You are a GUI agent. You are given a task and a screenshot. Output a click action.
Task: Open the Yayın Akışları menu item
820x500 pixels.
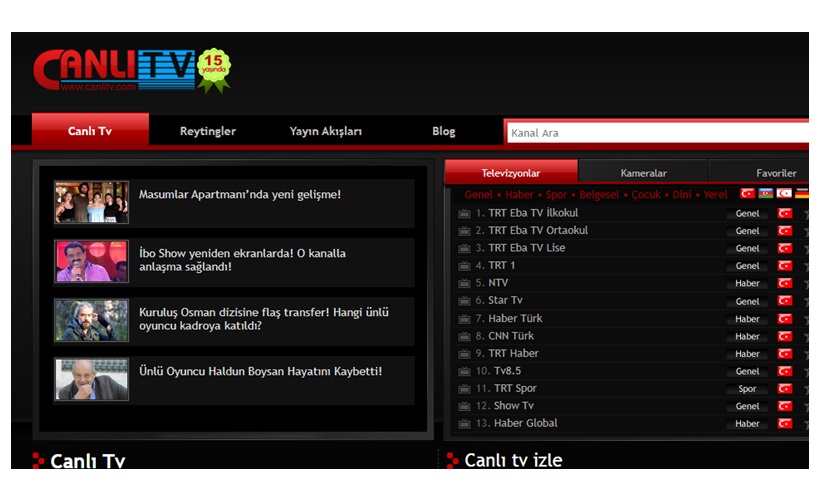coord(326,131)
